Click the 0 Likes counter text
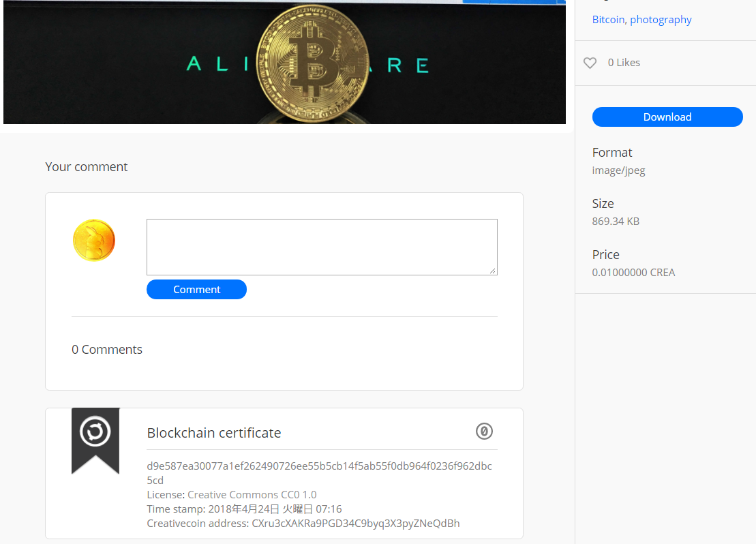The image size is (756, 544). pos(624,63)
